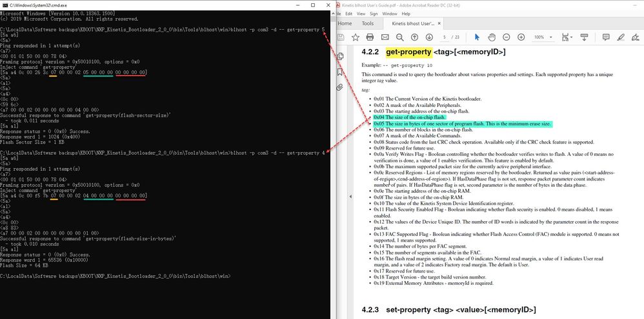This screenshot has width=644, height=319.
Task: Go to the previous page with the up arrow
Action: 414,37
